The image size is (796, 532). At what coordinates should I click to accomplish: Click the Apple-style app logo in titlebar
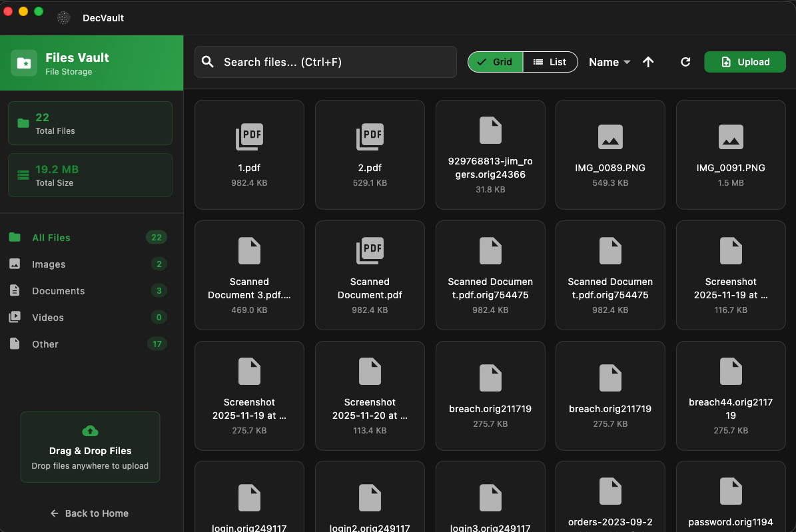(x=63, y=18)
